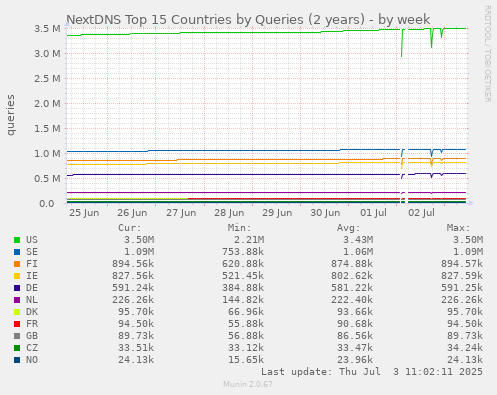Click the '25 Jun' x-axis date label

[84, 213]
